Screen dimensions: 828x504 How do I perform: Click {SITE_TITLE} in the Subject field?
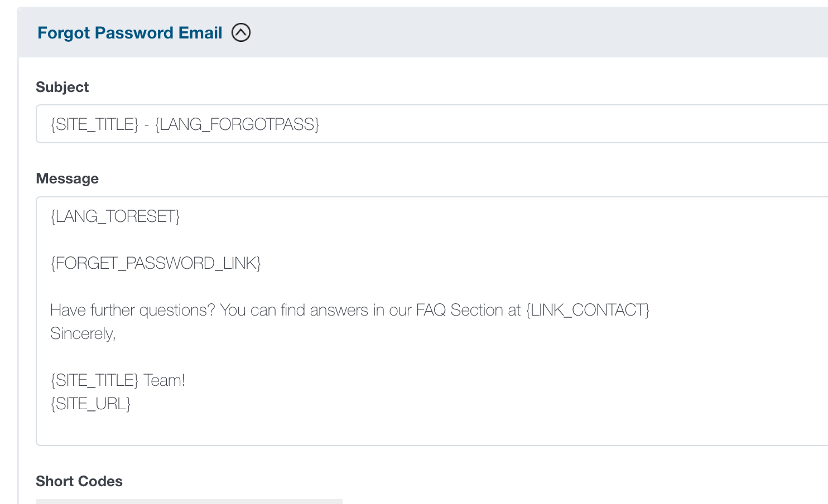(94, 124)
